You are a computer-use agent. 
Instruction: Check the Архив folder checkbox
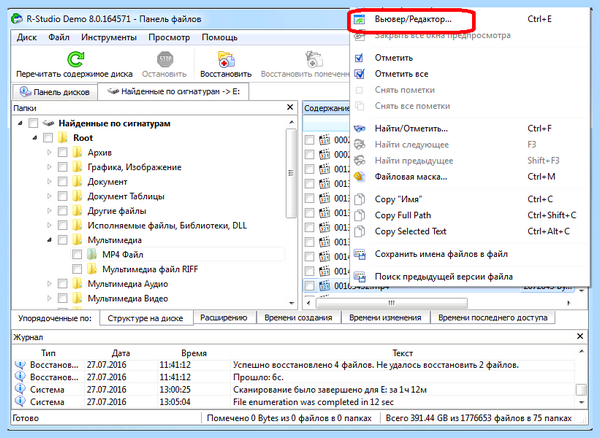pos(62,152)
